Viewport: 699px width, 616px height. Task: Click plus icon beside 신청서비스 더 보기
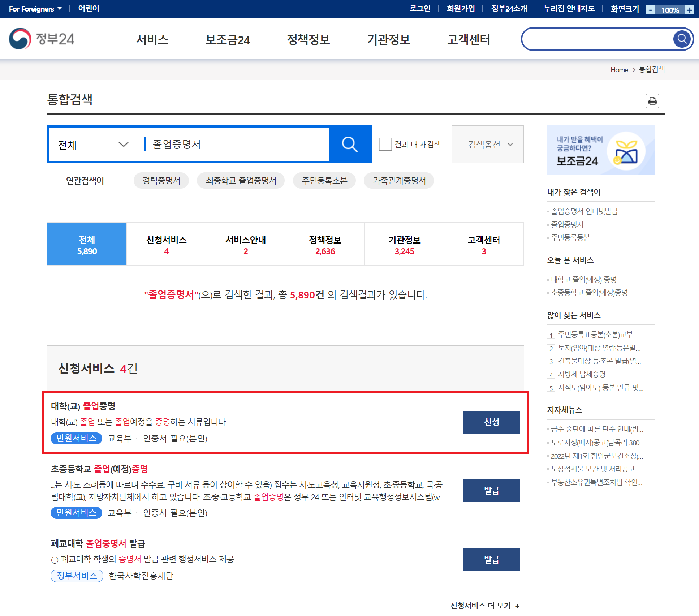tap(517, 606)
